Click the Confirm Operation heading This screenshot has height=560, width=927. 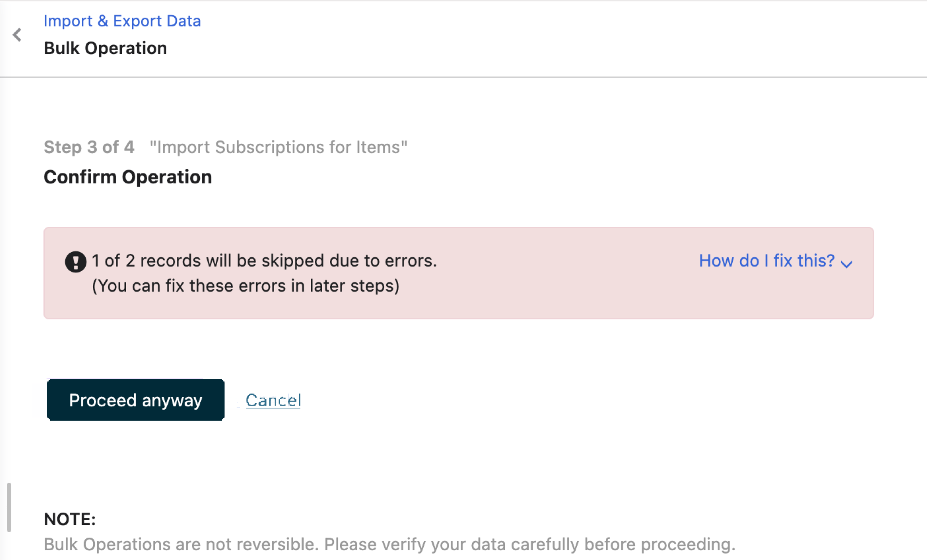pos(128,177)
